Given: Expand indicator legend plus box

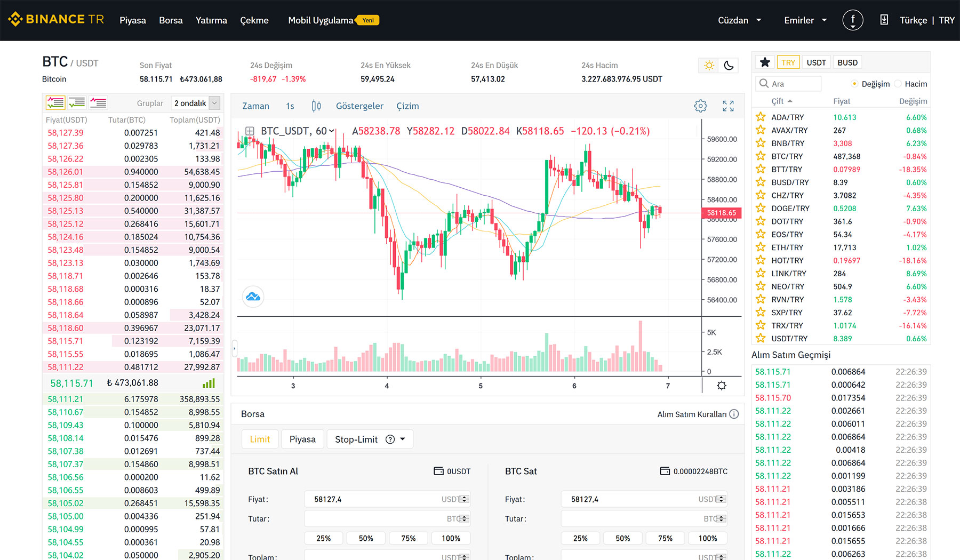Looking at the screenshot, I should tap(249, 131).
